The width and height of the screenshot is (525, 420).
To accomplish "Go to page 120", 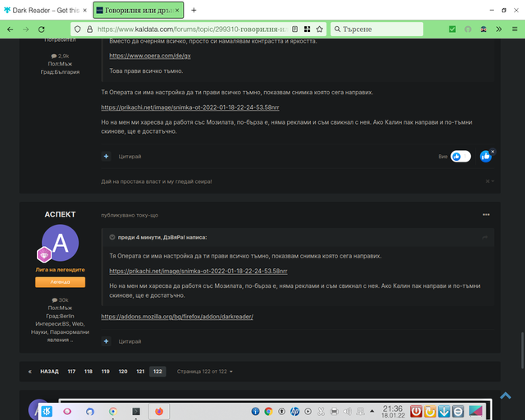I will click(123, 372).
